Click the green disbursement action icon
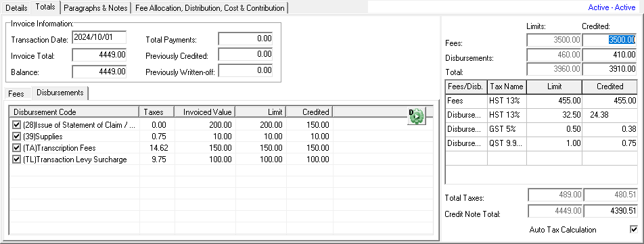 click(417, 116)
